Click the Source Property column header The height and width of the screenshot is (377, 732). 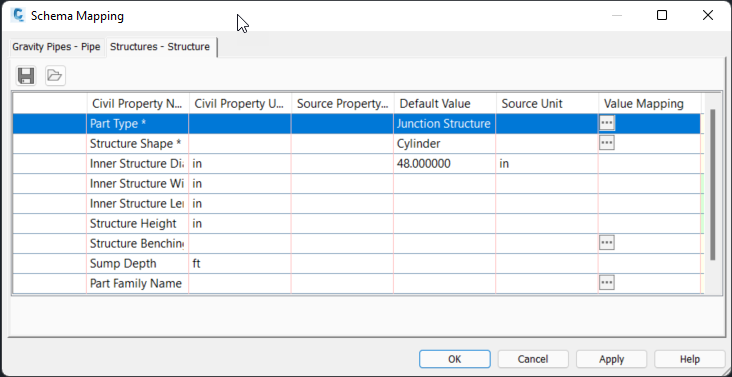coord(342,104)
